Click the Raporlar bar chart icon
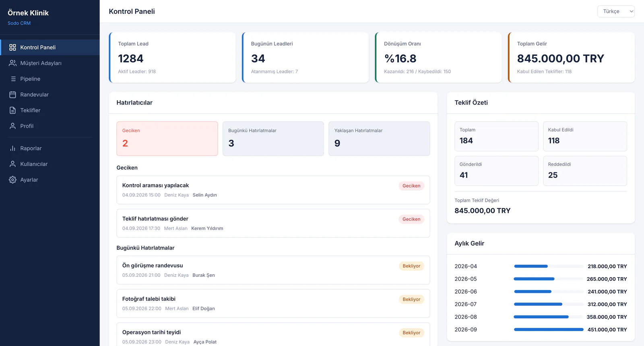The image size is (644, 346). [12, 148]
